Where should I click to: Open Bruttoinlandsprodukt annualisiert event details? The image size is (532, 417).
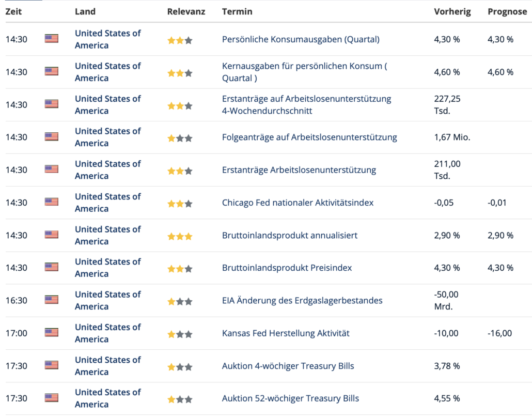[289, 235]
